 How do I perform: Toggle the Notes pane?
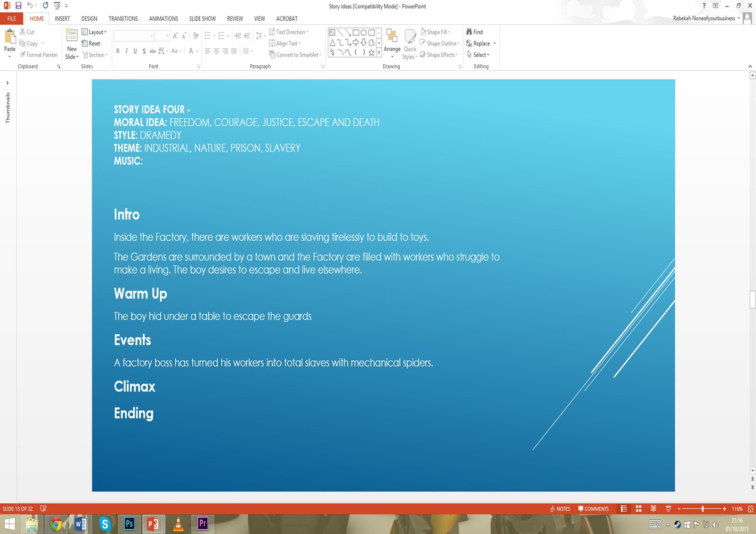tap(560, 509)
